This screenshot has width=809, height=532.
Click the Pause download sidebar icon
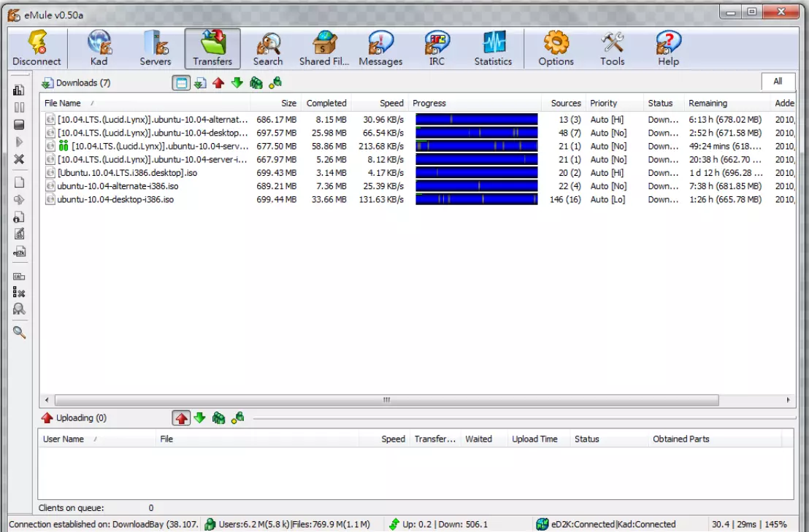coord(18,107)
